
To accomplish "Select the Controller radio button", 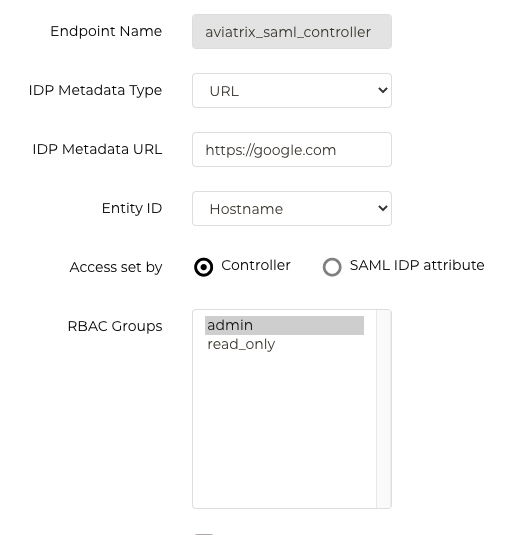I will point(203,267).
